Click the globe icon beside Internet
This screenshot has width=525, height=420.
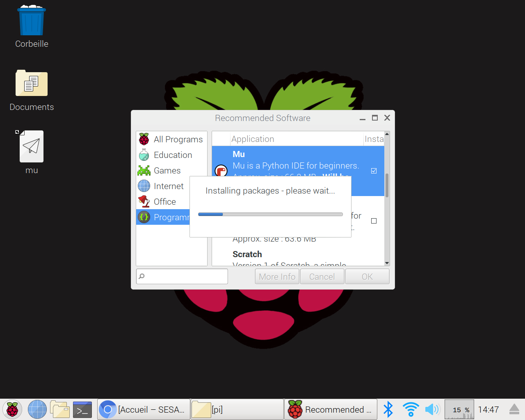(144, 186)
